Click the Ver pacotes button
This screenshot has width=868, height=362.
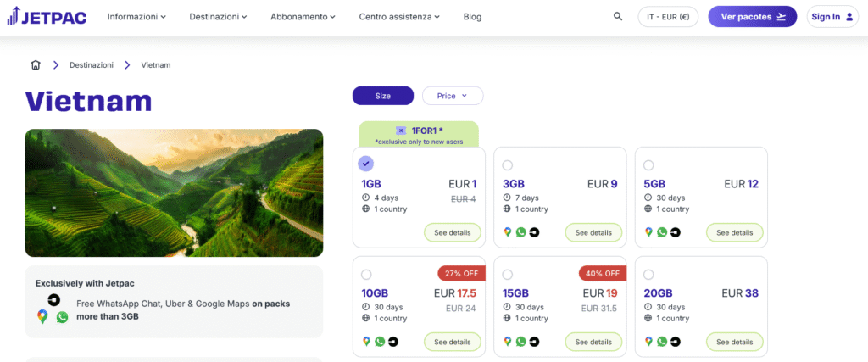[752, 16]
